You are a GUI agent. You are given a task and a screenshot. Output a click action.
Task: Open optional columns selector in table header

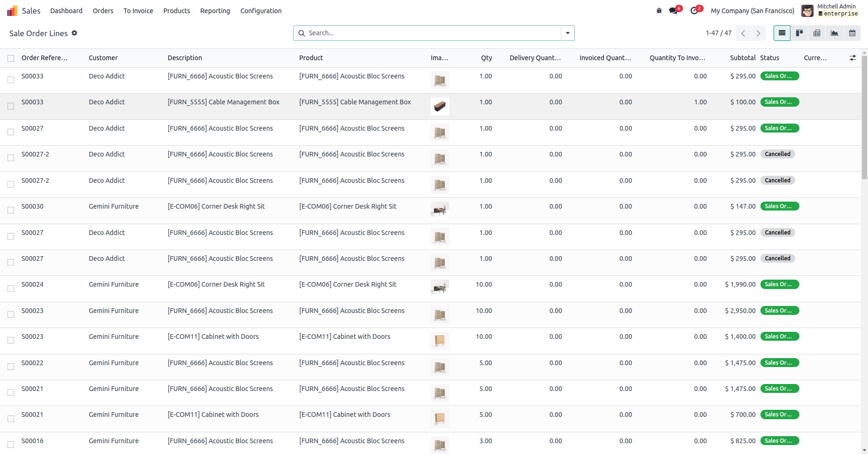pyautogui.click(x=852, y=58)
